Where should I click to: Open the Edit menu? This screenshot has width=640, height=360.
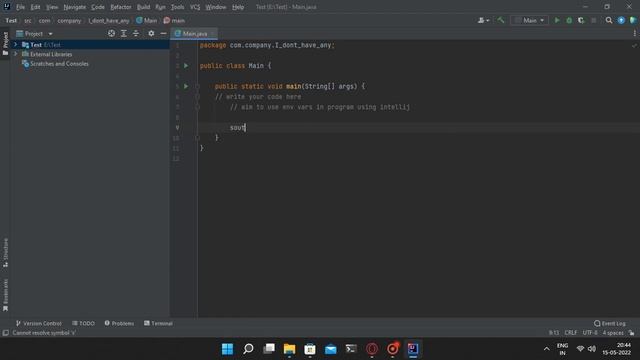36,7
